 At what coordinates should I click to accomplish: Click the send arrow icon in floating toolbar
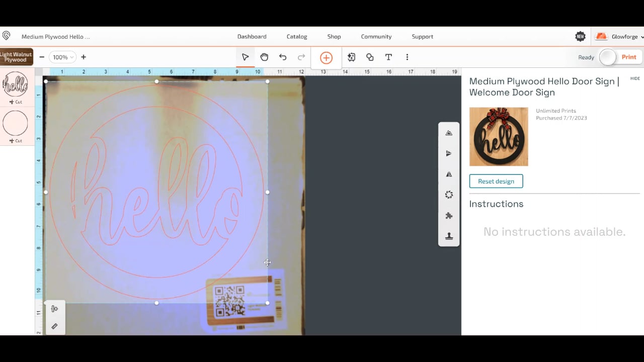(x=449, y=153)
